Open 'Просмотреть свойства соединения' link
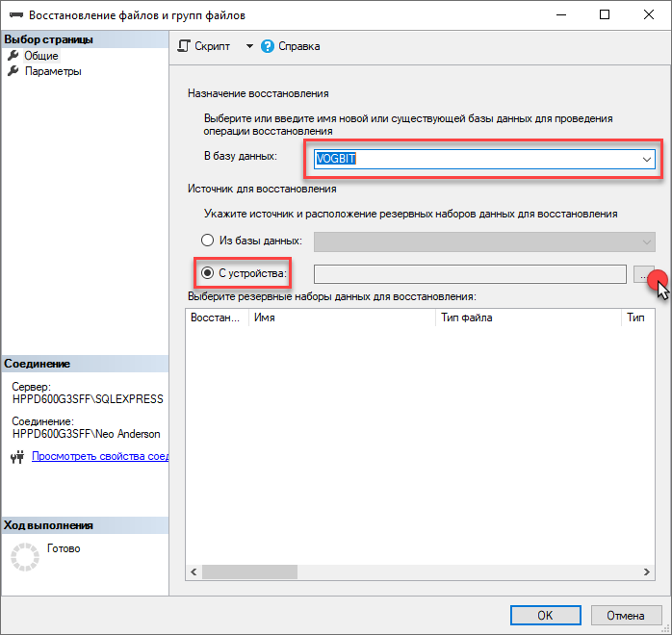Image resolution: width=672 pixels, height=635 pixels. click(100, 456)
